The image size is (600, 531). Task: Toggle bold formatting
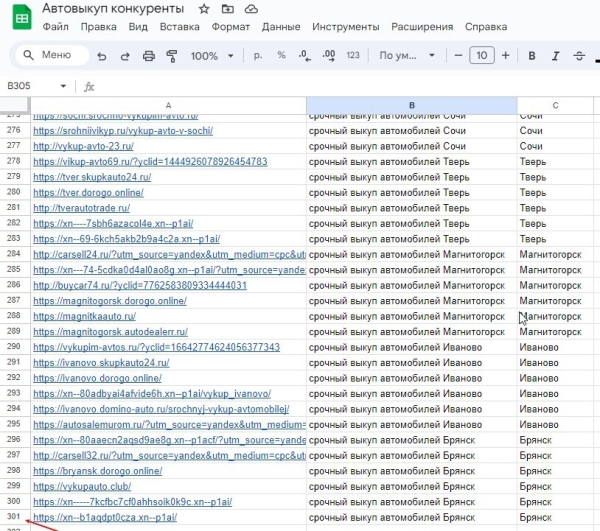click(532, 56)
